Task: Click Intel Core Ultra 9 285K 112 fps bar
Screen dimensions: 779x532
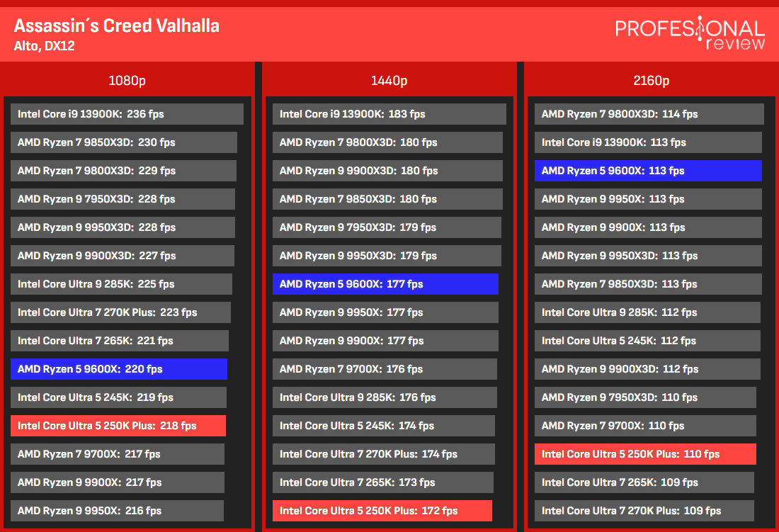Action: (647, 312)
